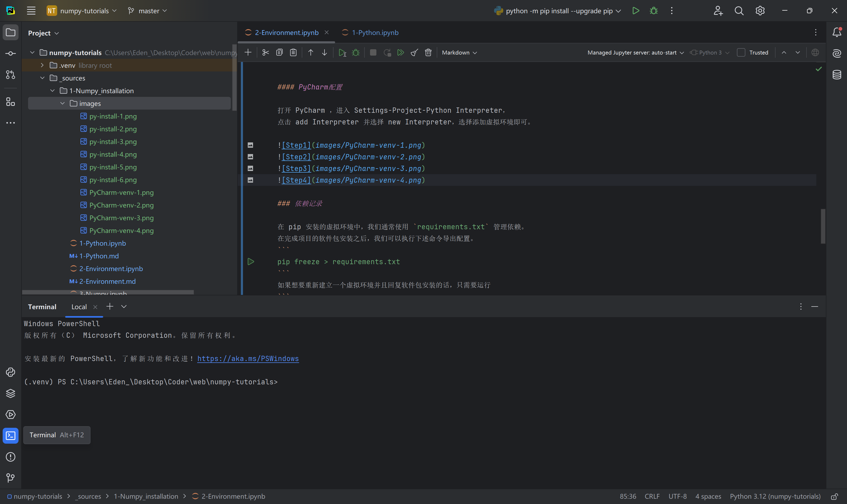Clear all cell outputs

tap(414, 52)
